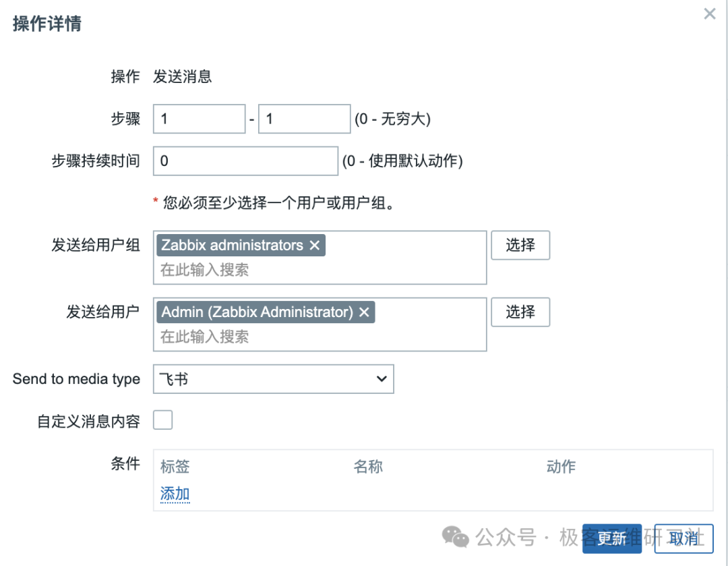Click 选择 button for 发送给用户
Viewport: 728px width, 566px height.
(x=520, y=312)
